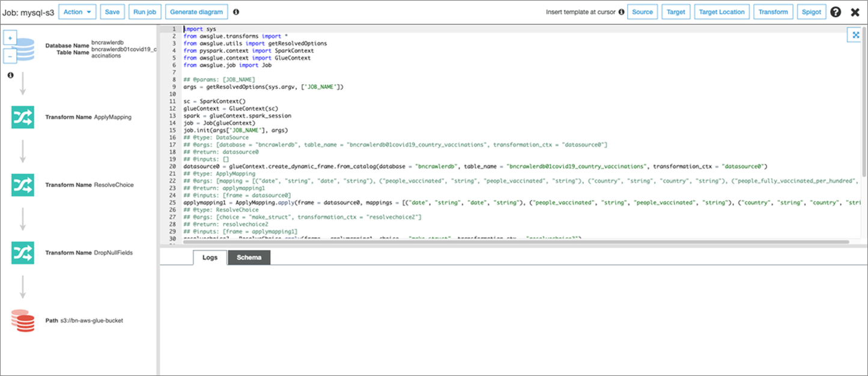This screenshot has height=376, width=868.
Task: Select the ResolveChoice transform node
Action: (x=22, y=184)
